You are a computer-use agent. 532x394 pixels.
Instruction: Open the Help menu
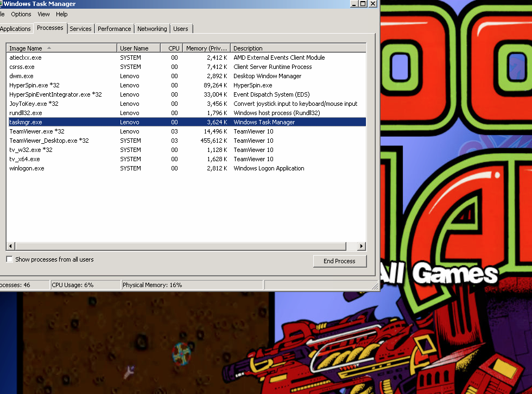tap(62, 14)
